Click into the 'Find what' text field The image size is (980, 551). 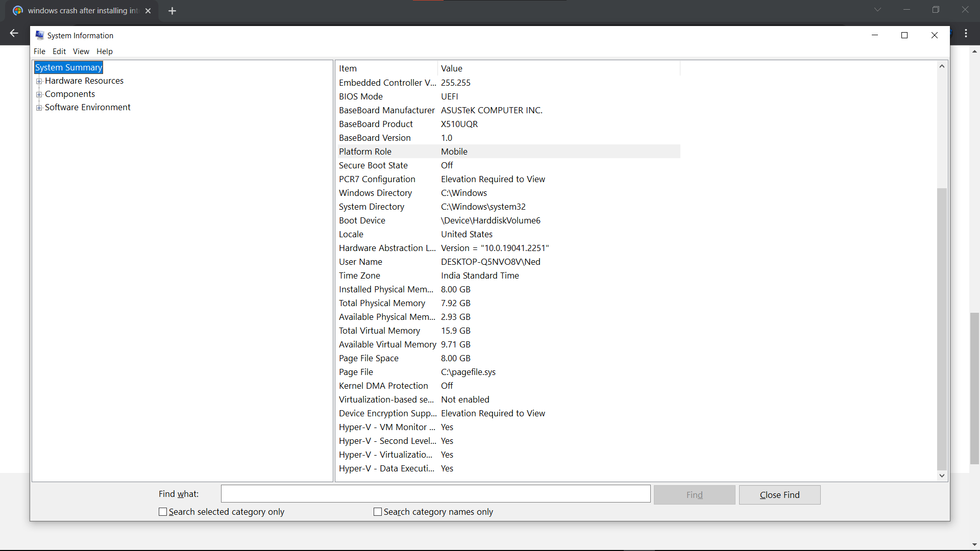click(x=435, y=494)
